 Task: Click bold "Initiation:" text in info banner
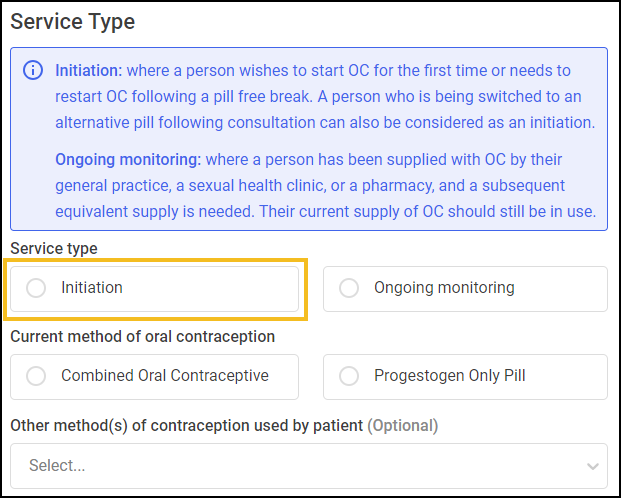coord(89,71)
